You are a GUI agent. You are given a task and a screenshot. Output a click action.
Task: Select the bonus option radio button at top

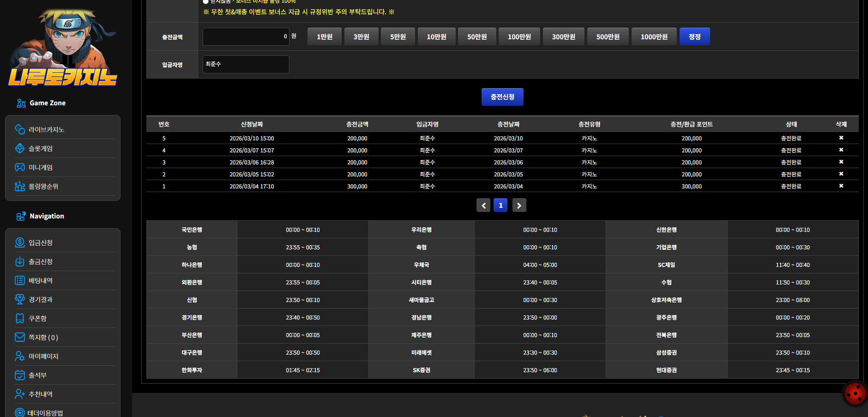[x=205, y=2]
